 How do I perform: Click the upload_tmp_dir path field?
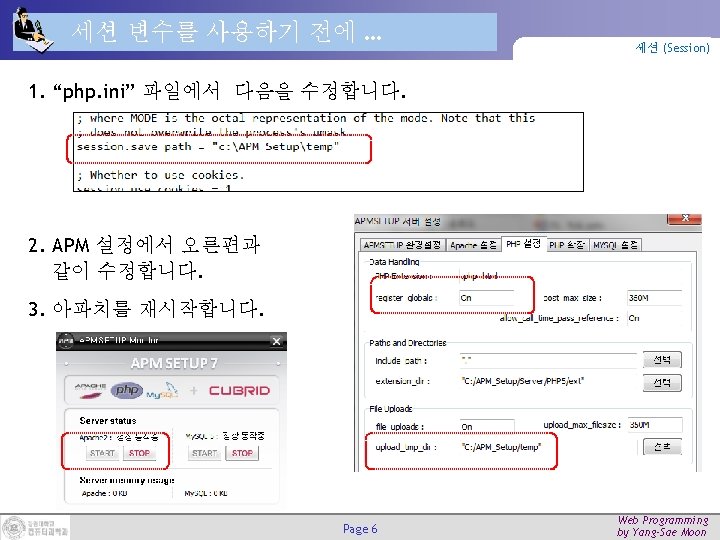click(548, 447)
